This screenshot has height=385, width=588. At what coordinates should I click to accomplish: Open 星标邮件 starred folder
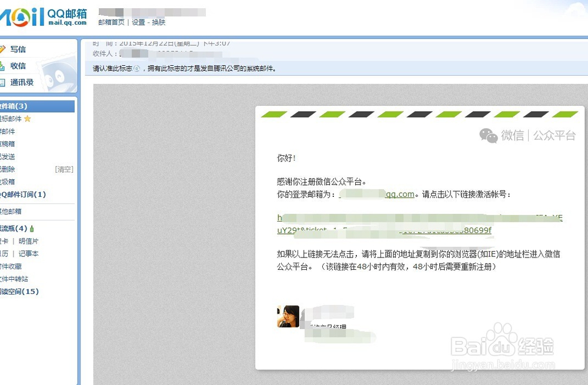pyautogui.click(x=11, y=119)
